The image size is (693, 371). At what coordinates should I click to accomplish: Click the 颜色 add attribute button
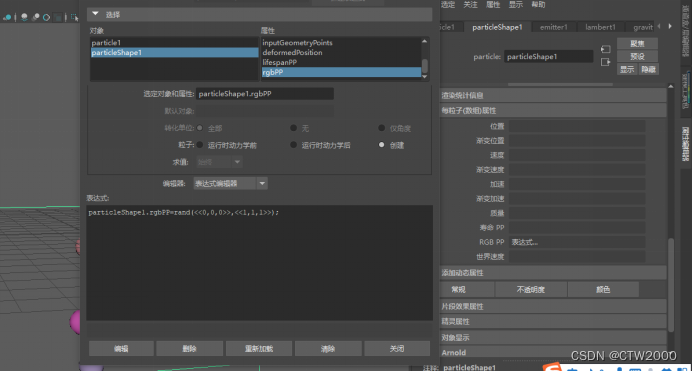coord(603,290)
